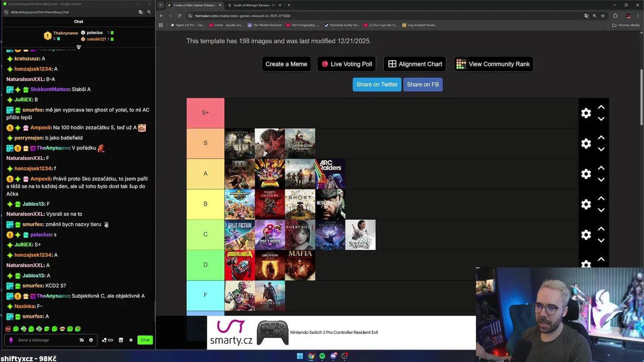Viewport: 644px width, 362px height.
Task: Open site info in Kick popout address bar
Action: tap(6, 12)
